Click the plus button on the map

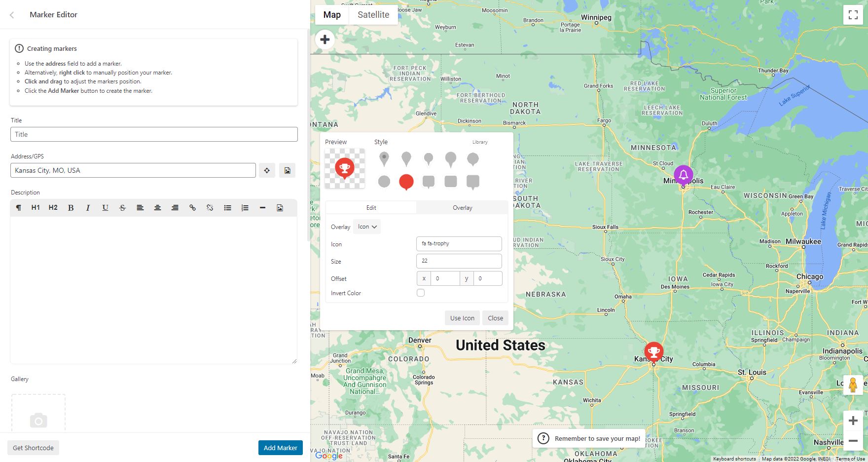[325, 39]
